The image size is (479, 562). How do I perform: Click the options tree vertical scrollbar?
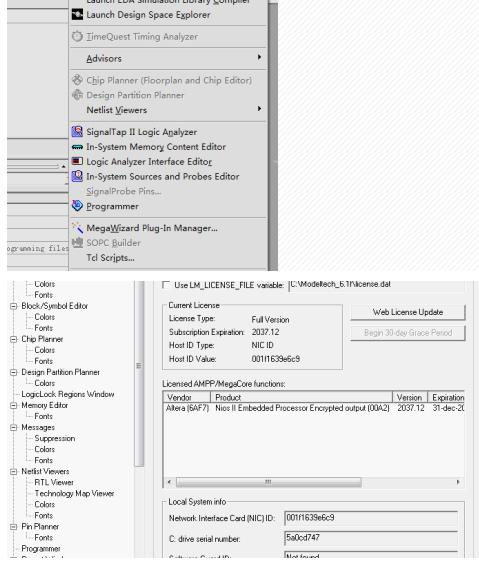[139, 373]
